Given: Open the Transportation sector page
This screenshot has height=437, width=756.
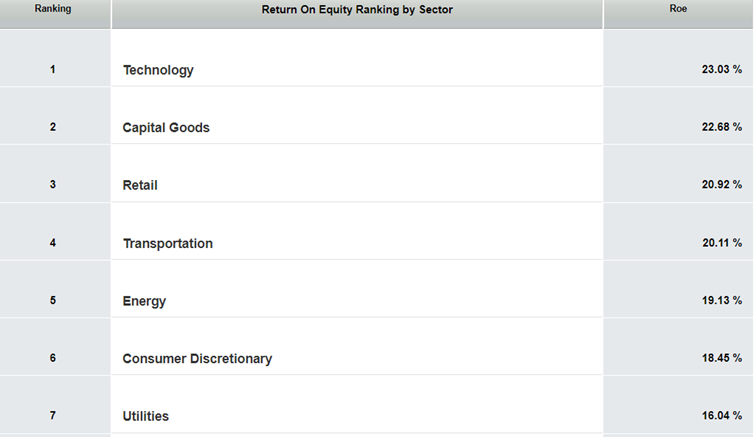Looking at the screenshot, I should click(x=167, y=243).
